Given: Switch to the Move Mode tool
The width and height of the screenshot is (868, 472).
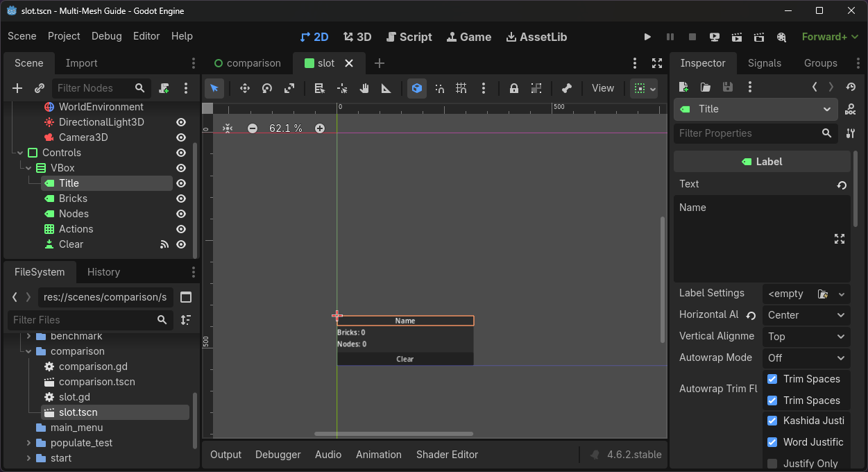Looking at the screenshot, I should click(245, 88).
